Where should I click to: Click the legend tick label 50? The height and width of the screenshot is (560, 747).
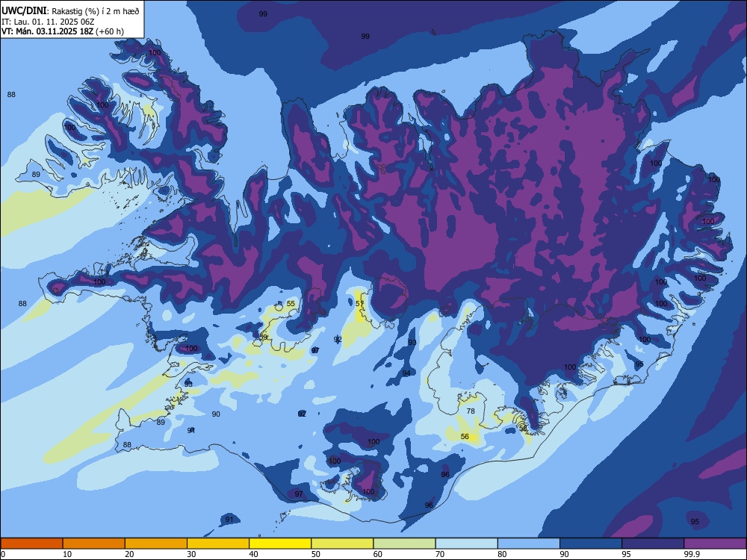(x=316, y=554)
